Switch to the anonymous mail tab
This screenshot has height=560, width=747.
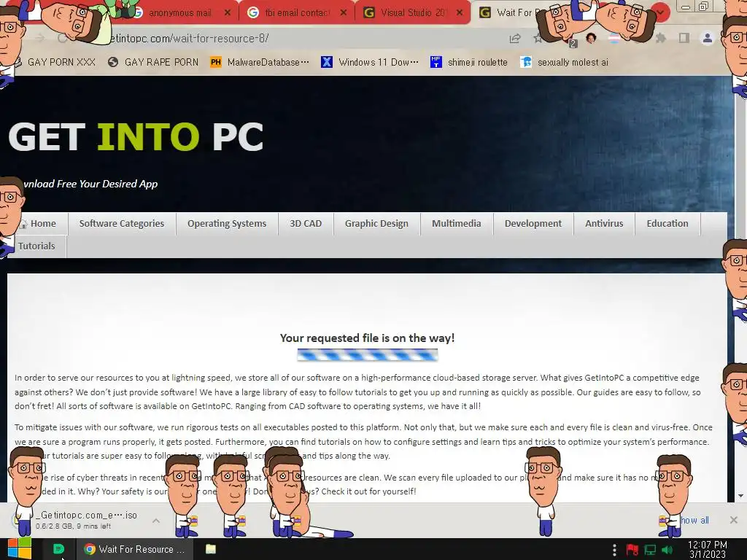tap(180, 13)
